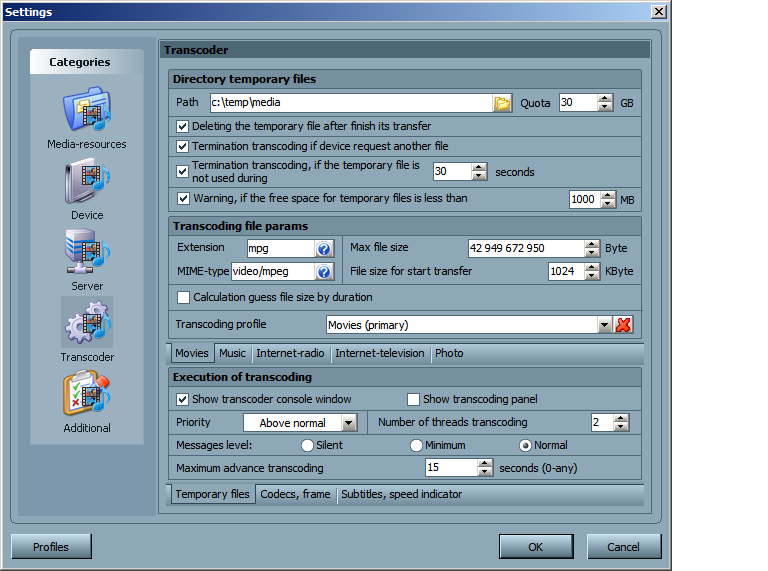Screen dimensions: 768x571
Task: Toggle termination if device requests another file
Action: [x=182, y=146]
